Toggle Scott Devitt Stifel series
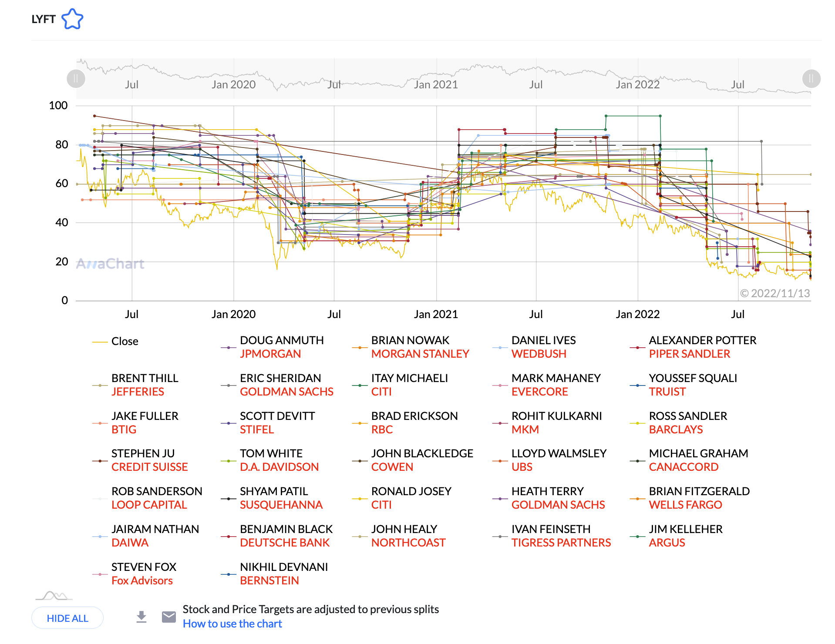This screenshot has height=644, width=835. click(x=268, y=423)
